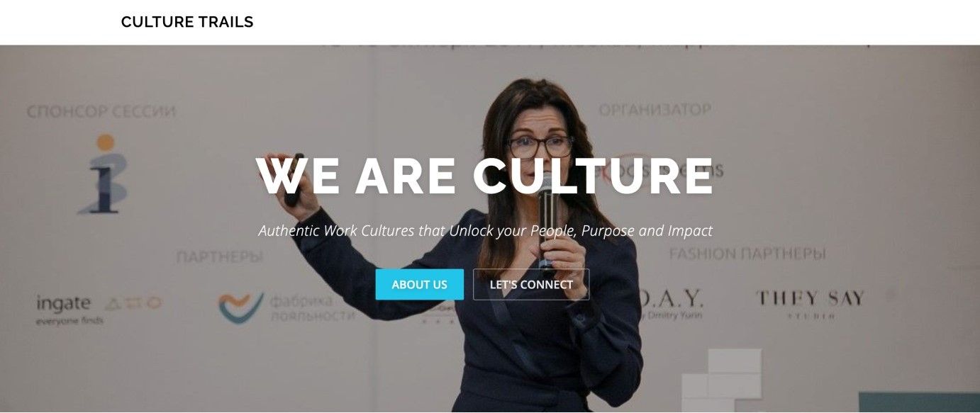Select the LET'S CONNECT button

pos(531,285)
